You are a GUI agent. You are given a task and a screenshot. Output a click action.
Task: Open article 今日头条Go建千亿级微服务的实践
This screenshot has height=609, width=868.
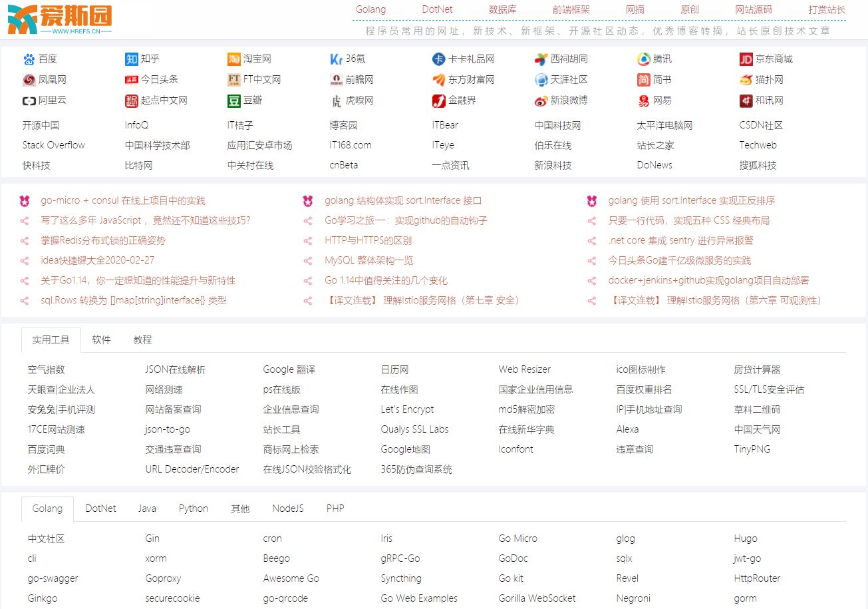click(679, 260)
